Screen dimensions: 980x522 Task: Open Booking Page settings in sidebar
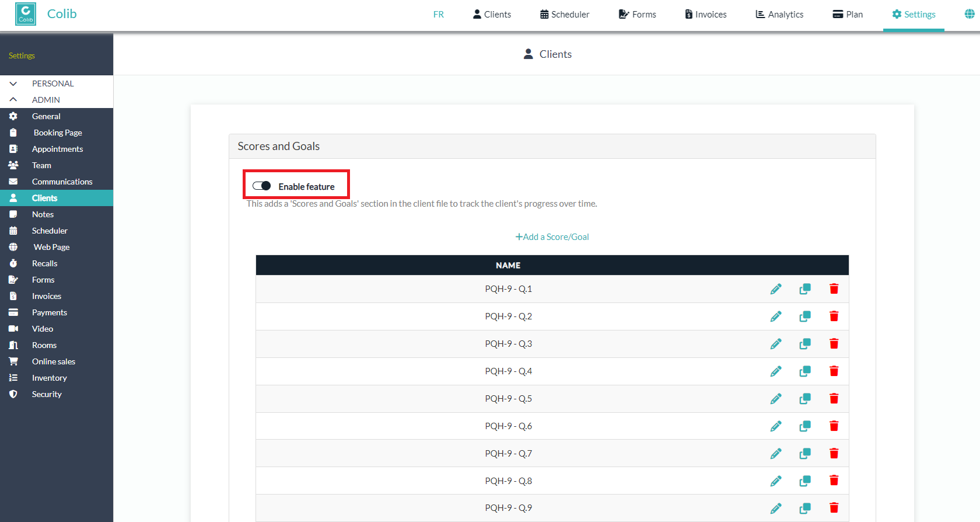[57, 133]
